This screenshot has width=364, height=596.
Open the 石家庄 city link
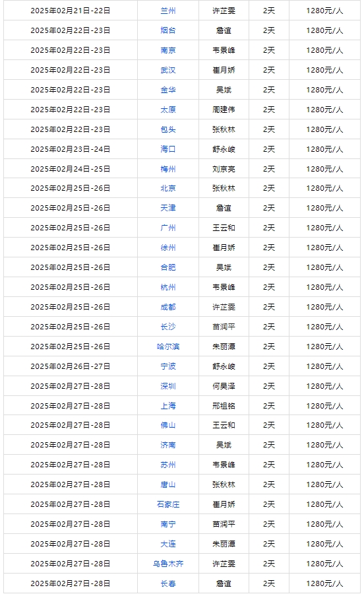coord(167,504)
